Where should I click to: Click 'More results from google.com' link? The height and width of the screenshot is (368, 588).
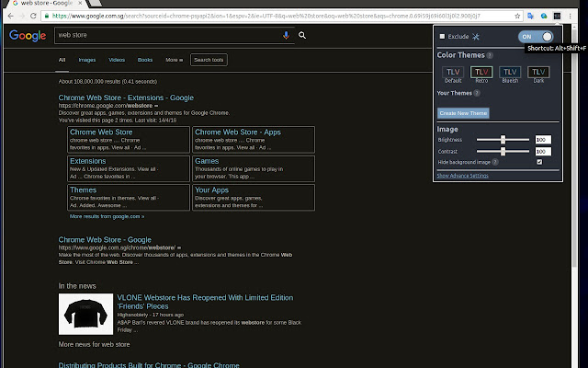107,216
